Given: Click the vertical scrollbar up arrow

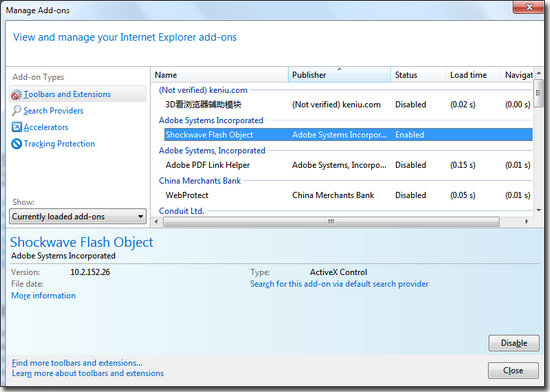Looking at the screenshot, I should click(538, 73).
